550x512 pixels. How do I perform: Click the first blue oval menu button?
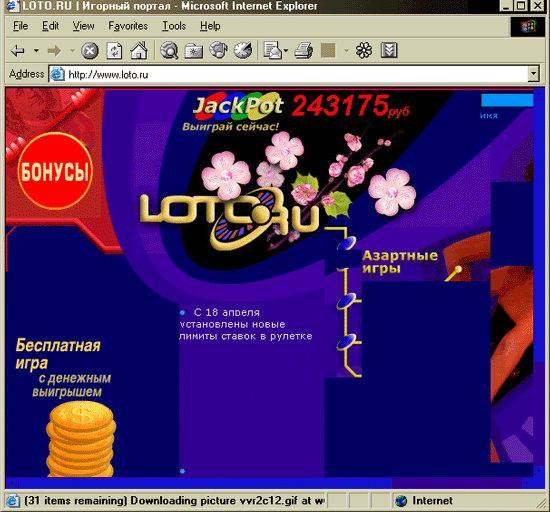tap(347, 243)
